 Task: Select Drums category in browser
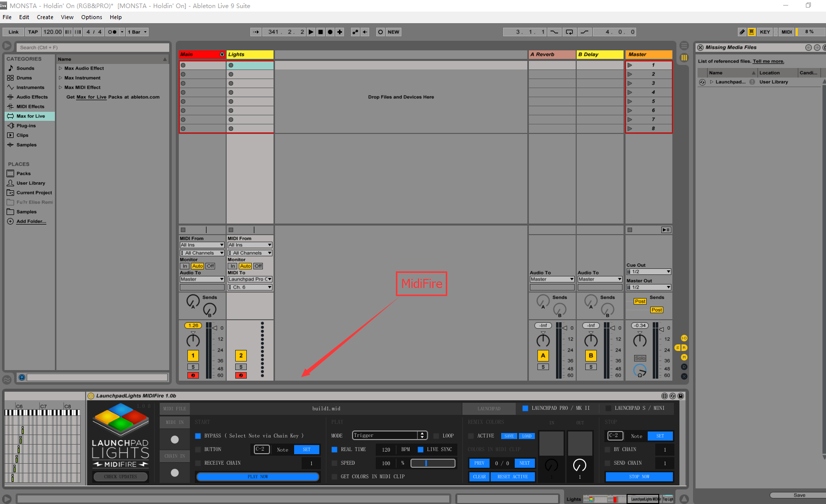[x=24, y=78]
